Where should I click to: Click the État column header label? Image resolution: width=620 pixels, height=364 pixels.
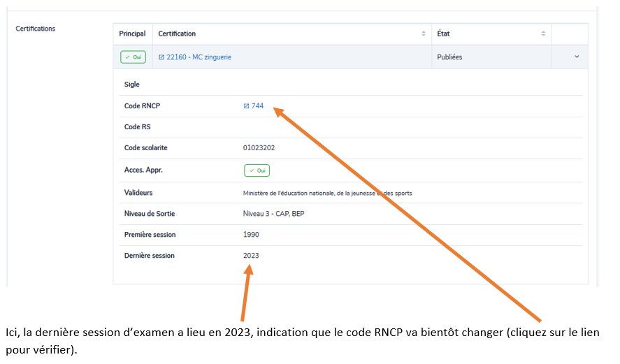pos(443,34)
